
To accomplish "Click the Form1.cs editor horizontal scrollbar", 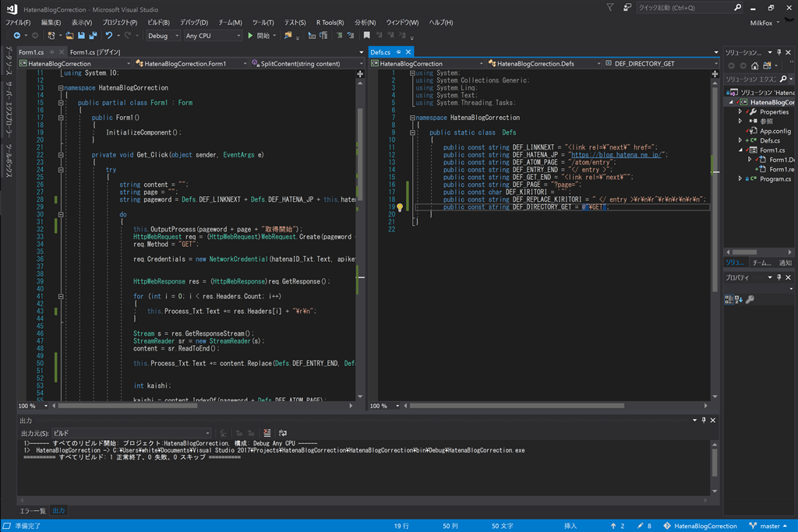I will [127, 406].
